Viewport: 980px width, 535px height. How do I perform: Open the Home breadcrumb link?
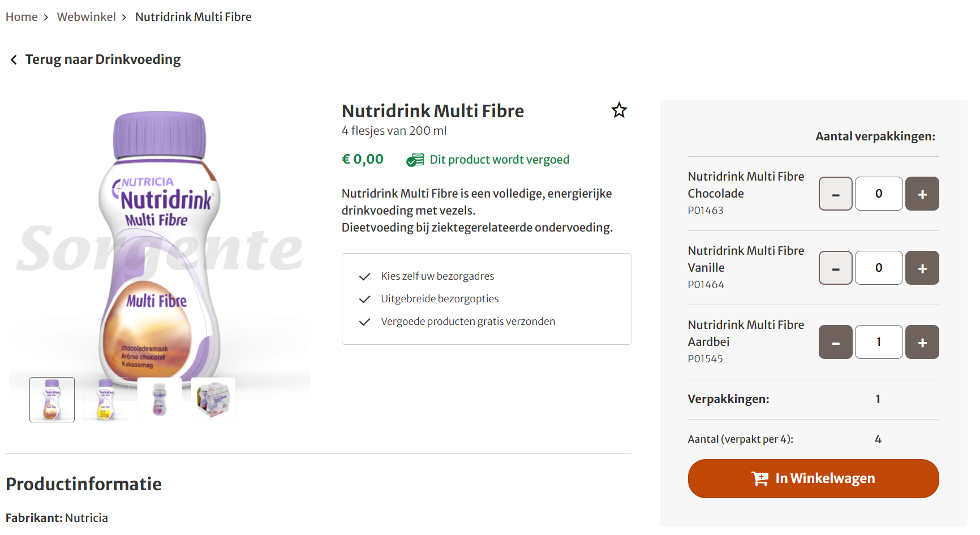click(22, 17)
